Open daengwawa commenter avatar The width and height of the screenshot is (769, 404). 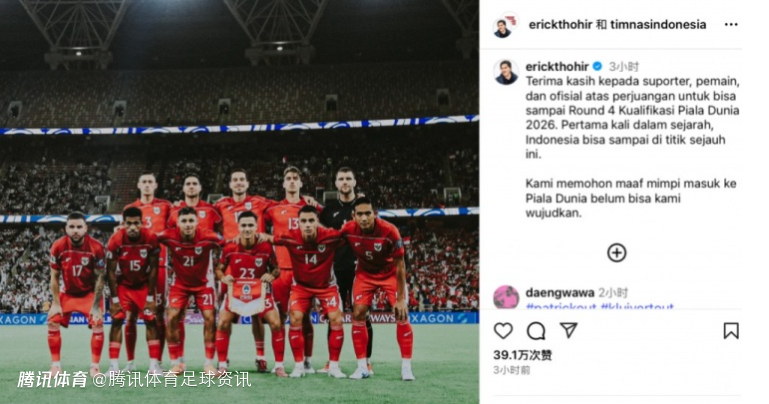506,297
